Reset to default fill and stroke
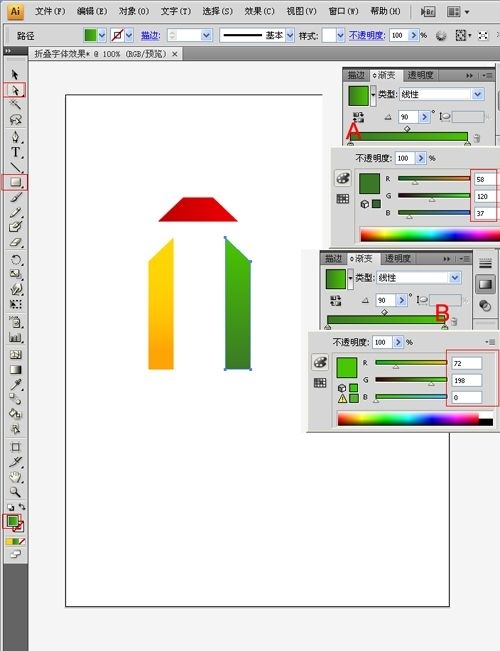500x651 pixels. click(10, 507)
